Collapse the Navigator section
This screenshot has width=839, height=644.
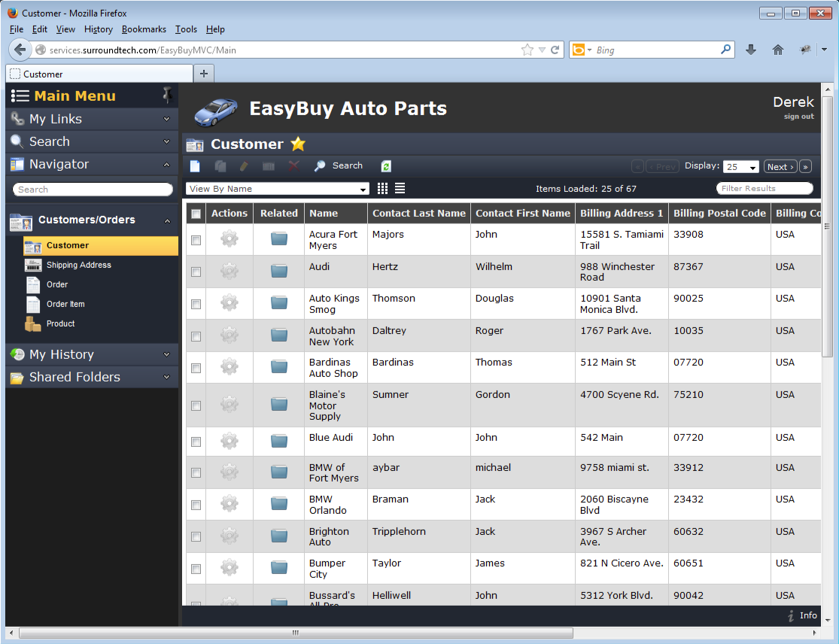[166, 165]
